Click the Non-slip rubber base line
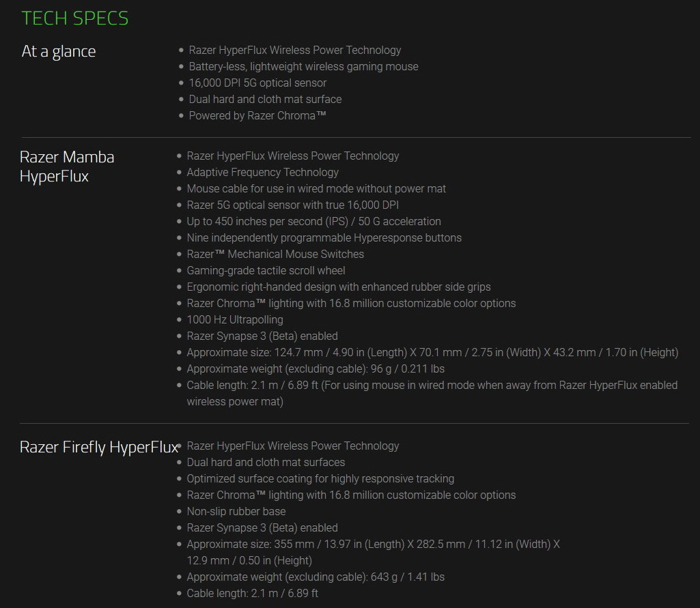Viewport: 700px width, 608px height. (236, 512)
